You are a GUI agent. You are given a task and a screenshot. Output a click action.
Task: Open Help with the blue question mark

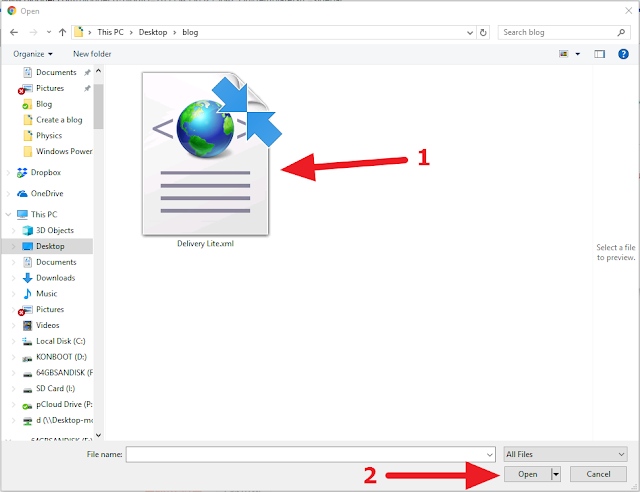[623, 54]
